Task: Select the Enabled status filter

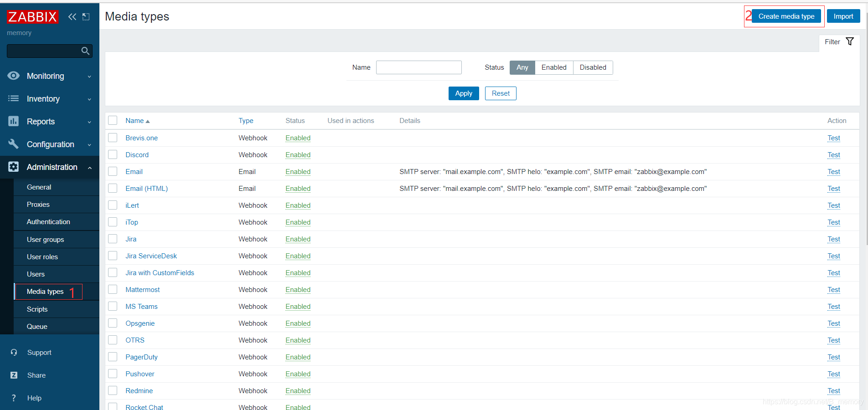Action: (554, 67)
